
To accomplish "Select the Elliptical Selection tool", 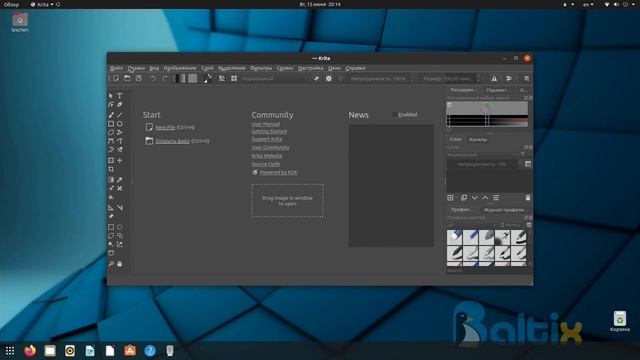I will tap(120, 227).
